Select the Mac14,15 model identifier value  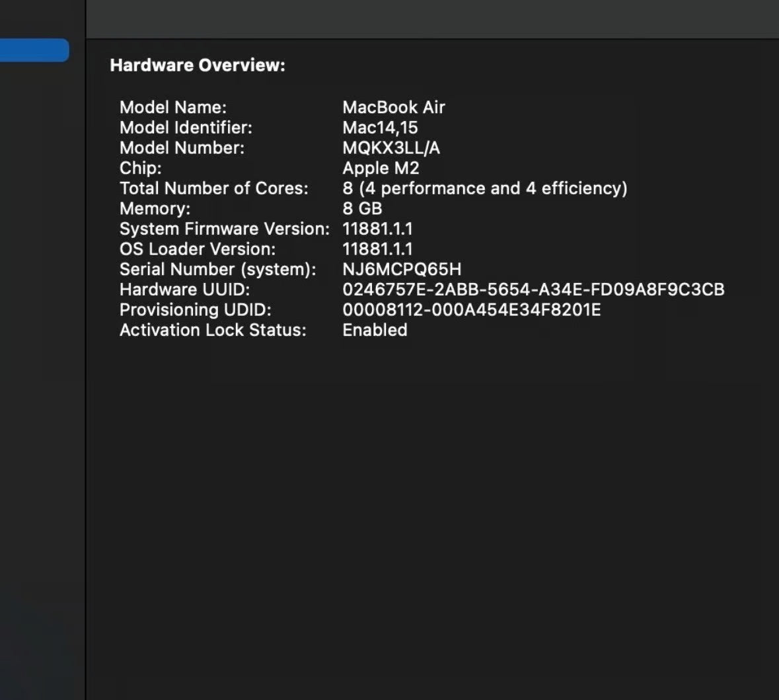tap(380, 128)
